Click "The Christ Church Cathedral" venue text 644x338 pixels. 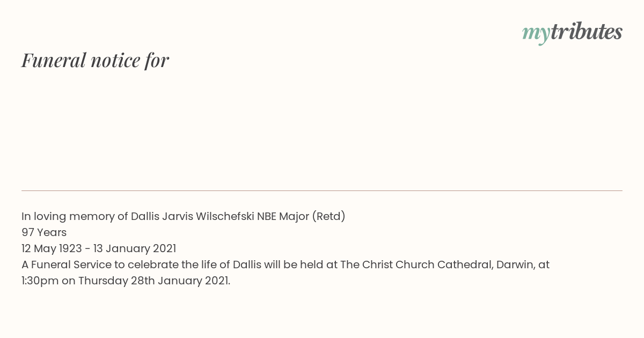coord(416,264)
